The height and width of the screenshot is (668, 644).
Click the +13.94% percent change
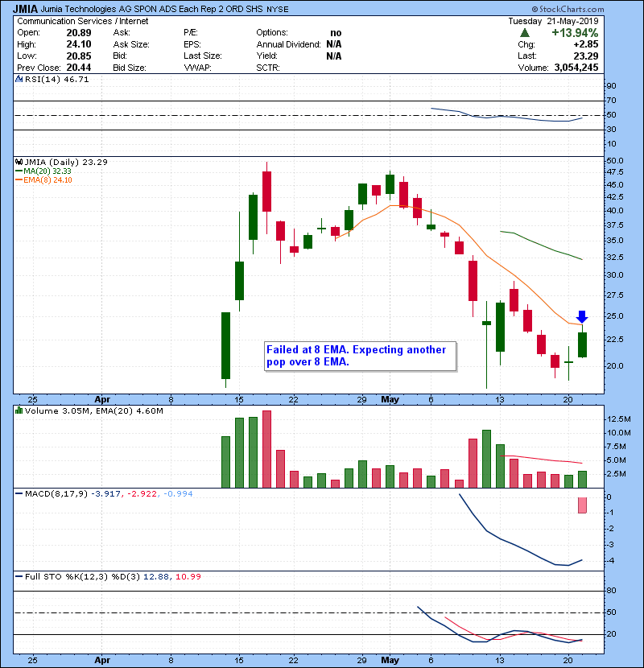pos(575,32)
